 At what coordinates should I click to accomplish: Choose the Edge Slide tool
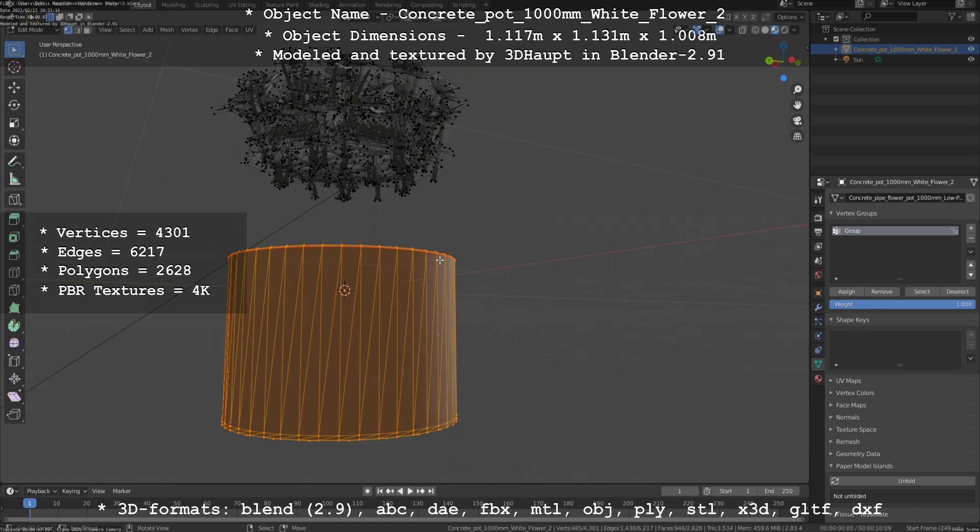[15, 361]
